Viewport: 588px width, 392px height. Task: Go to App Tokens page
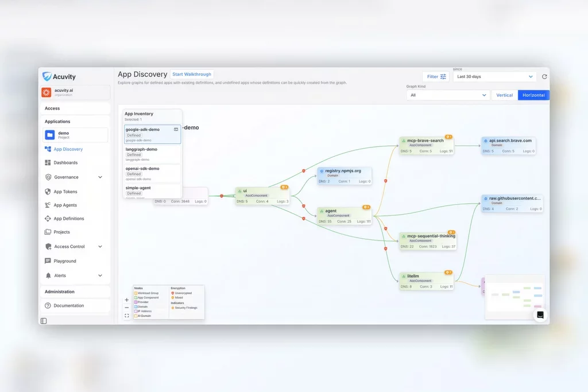tap(65, 192)
